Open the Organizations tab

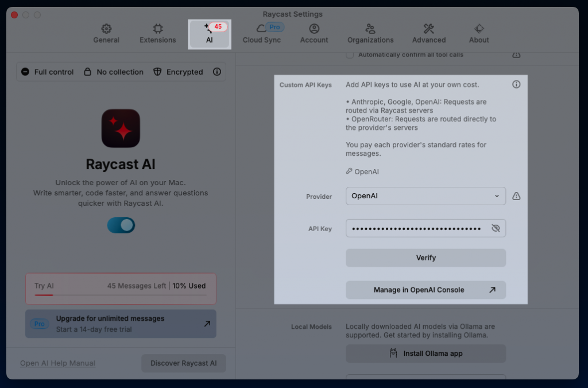[370, 34]
